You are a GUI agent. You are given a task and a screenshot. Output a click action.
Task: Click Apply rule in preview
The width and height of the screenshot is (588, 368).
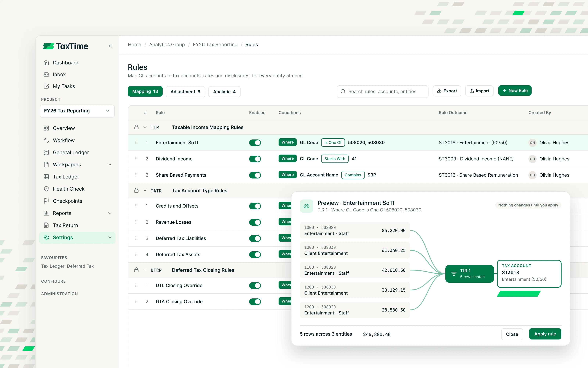click(x=545, y=334)
